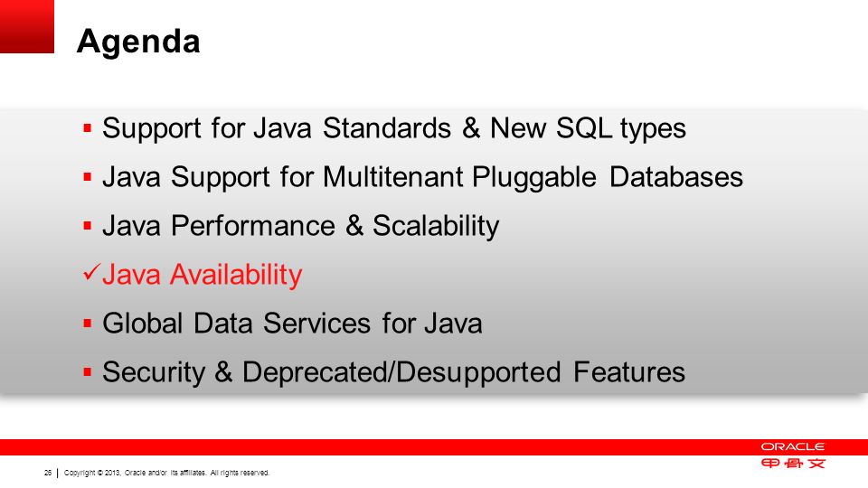Screen dimensions: 868x488
Task: Click the bullet before Global Data Services
Action: [x=87, y=324]
